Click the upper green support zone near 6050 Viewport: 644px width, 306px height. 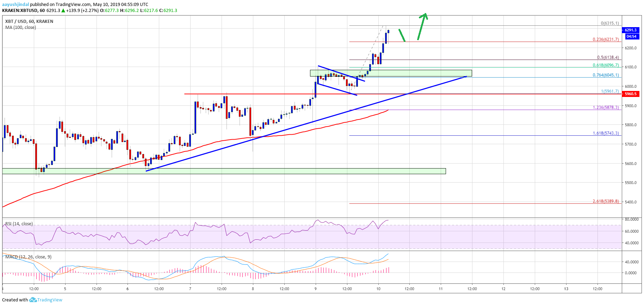[x=423, y=73]
